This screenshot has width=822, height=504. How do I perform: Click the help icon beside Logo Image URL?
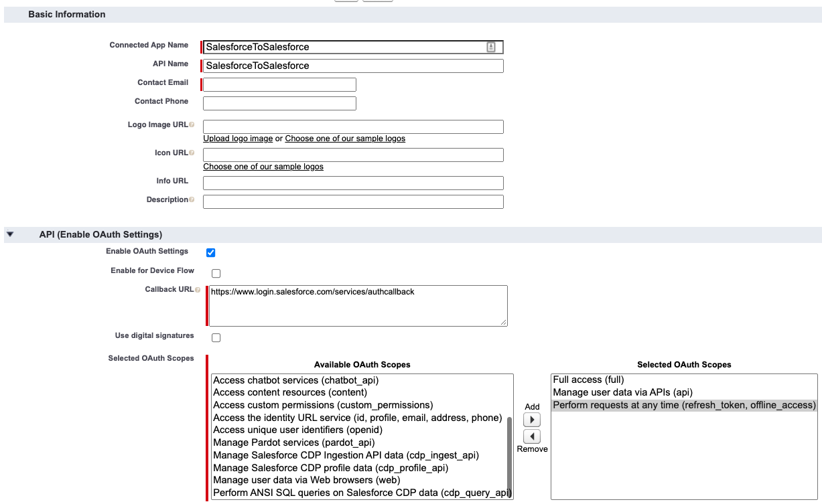coord(194,124)
